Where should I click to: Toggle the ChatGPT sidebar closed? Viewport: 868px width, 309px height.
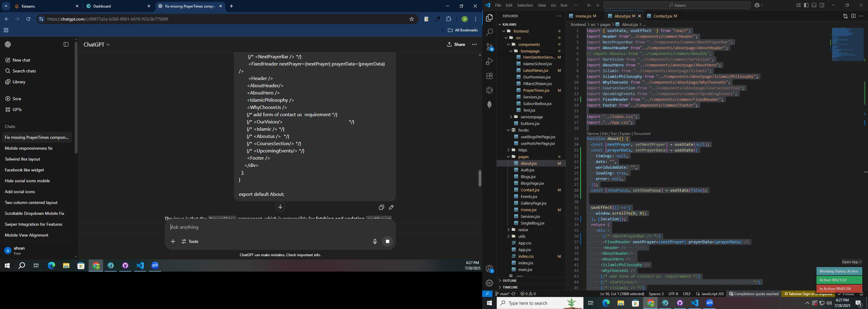pos(66,45)
